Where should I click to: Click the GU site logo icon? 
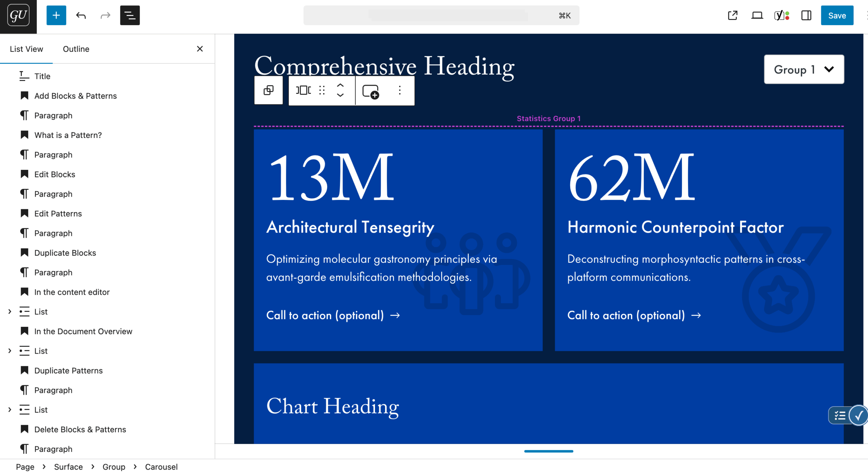(x=18, y=16)
